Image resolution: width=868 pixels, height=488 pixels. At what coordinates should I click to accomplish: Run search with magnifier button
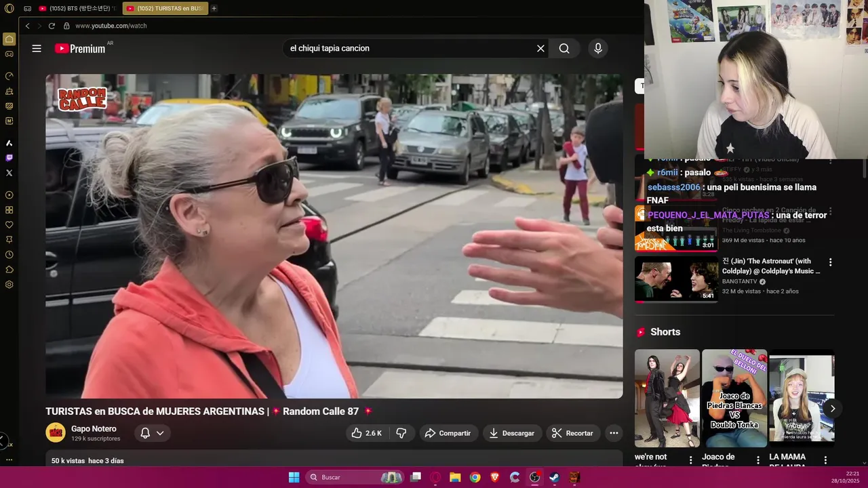[x=564, y=48]
